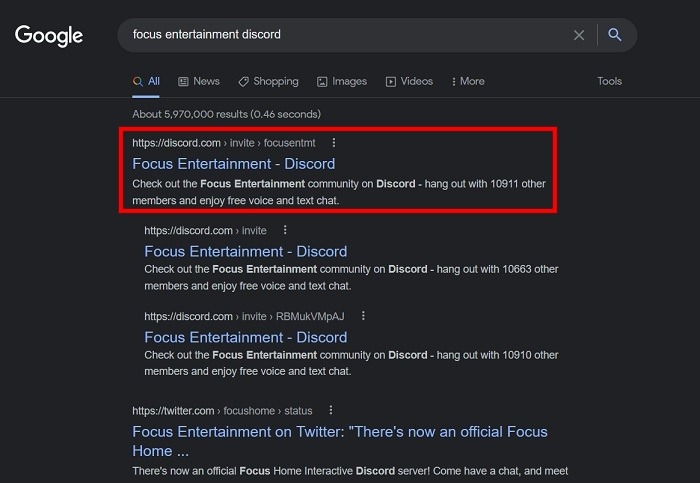Select the All results tab

click(146, 81)
